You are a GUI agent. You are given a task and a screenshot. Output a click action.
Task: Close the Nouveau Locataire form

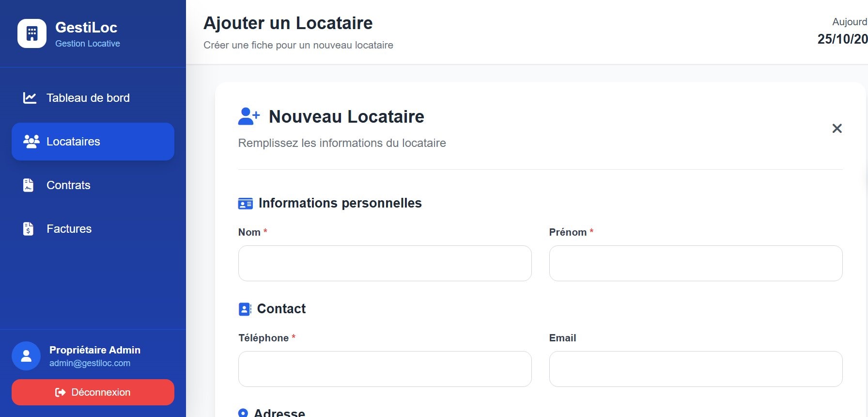(x=837, y=128)
